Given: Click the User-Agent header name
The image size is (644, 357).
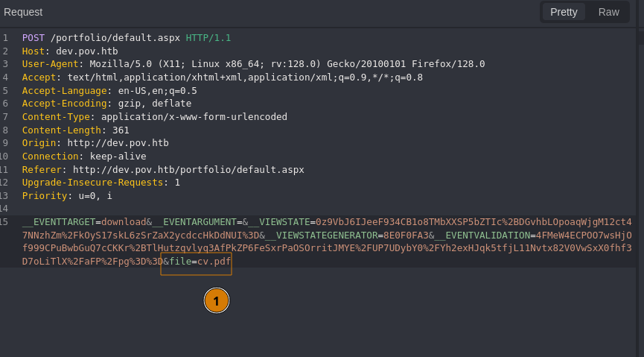Looking at the screenshot, I should pyautogui.click(x=48, y=64).
